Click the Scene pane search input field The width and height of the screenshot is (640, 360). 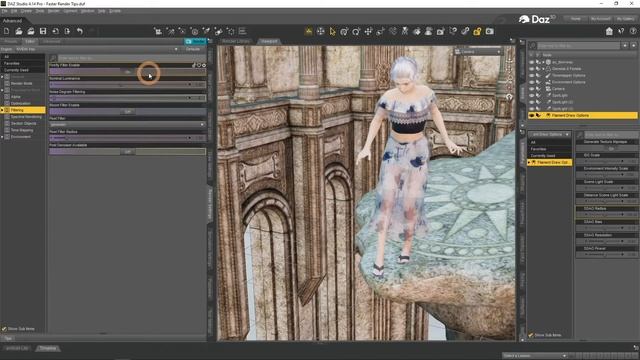pos(579,46)
